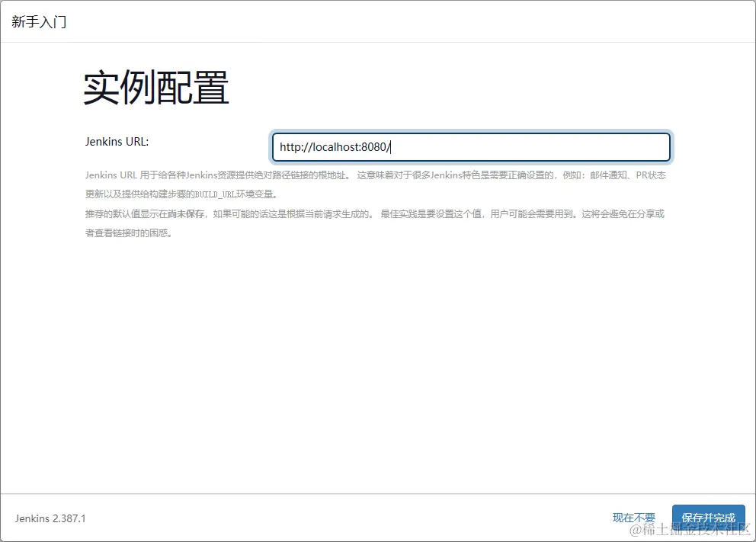Screen dimensions: 756x542
Task: Click the line beginning Jenkins URL 用于给各种
Action: (376, 175)
